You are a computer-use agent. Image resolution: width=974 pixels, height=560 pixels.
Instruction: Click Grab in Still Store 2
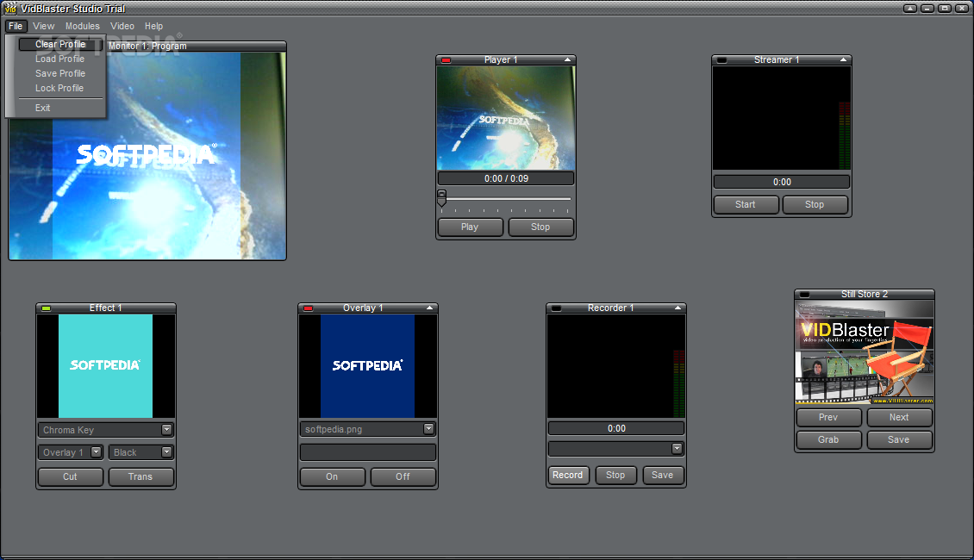[x=828, y=439]
